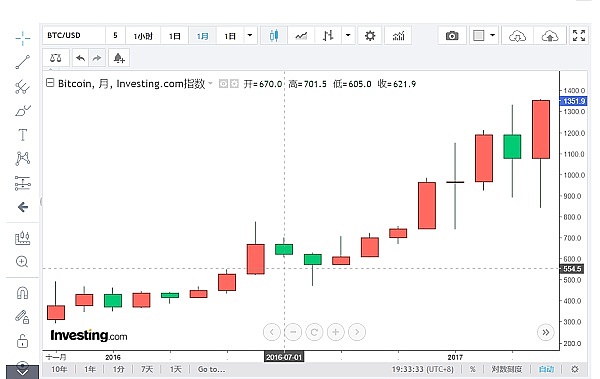Pick the brush drawing tool

click(x=23, y=111)
